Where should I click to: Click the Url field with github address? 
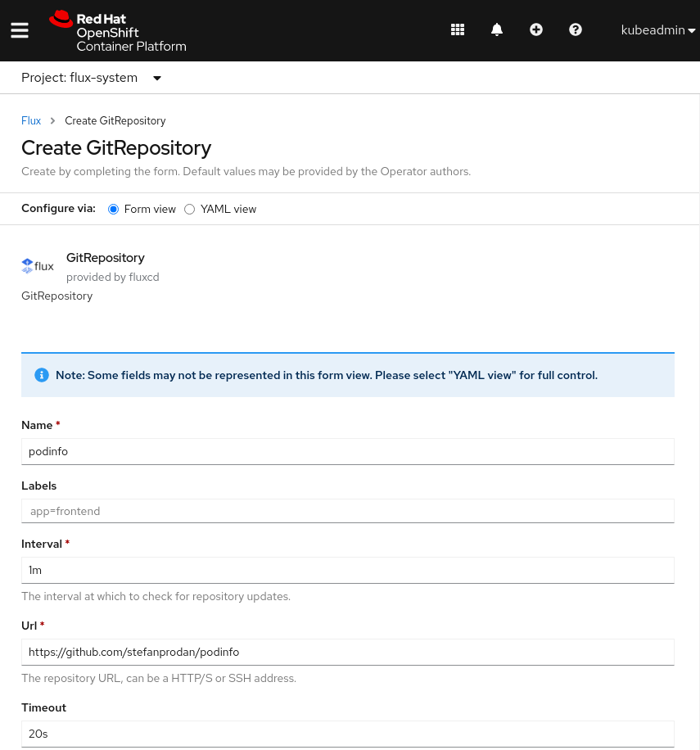(347, 652)
